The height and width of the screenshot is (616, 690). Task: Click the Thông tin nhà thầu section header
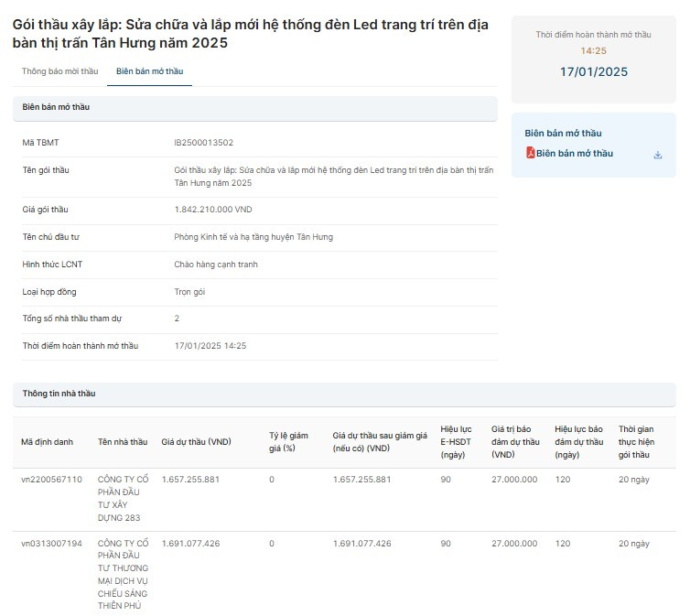[59, 394]
